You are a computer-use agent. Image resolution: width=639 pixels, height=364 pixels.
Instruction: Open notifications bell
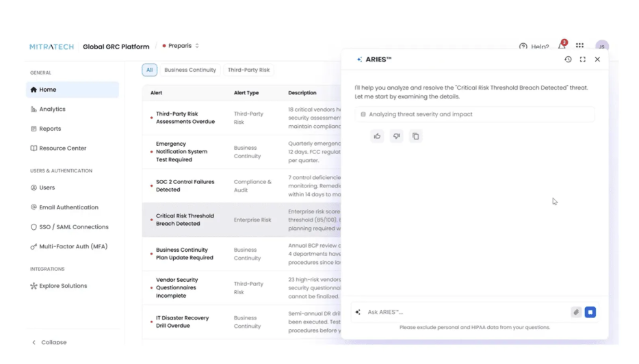pyautogui.click(x=562, y=46)
